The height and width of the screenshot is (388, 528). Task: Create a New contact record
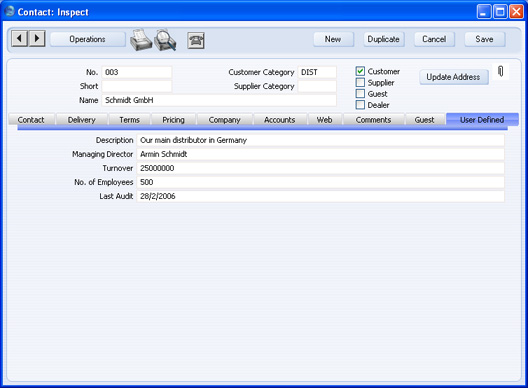click(x=333, y=39)
